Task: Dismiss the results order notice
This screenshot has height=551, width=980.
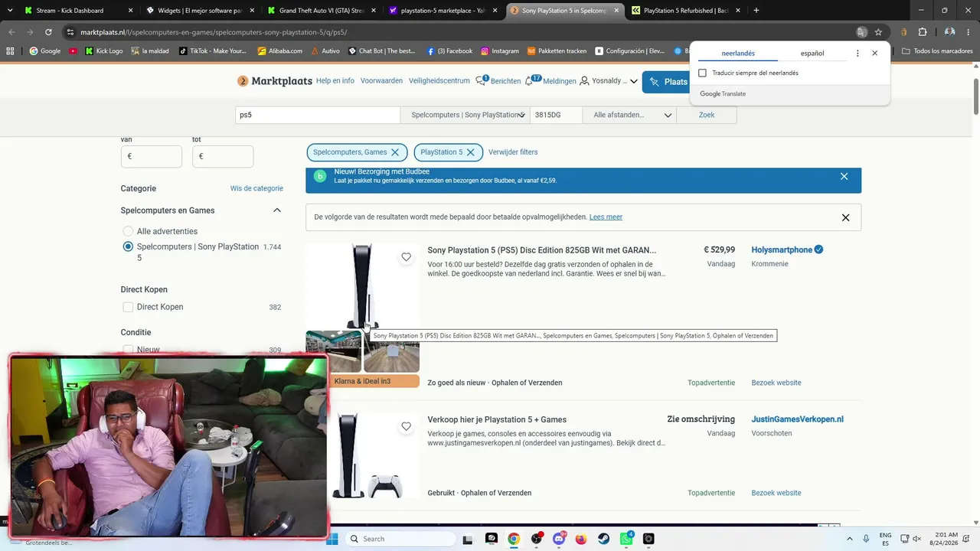Action: click(846, 217)
